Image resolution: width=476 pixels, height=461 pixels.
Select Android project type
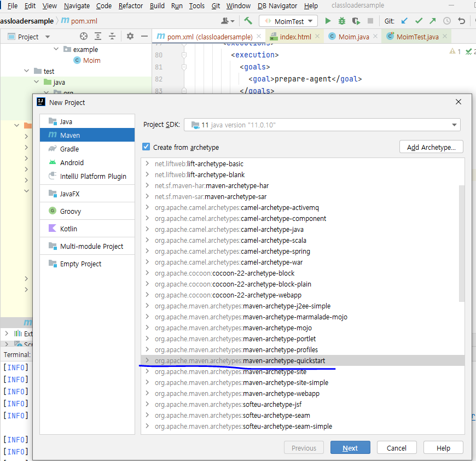(87, 162)
